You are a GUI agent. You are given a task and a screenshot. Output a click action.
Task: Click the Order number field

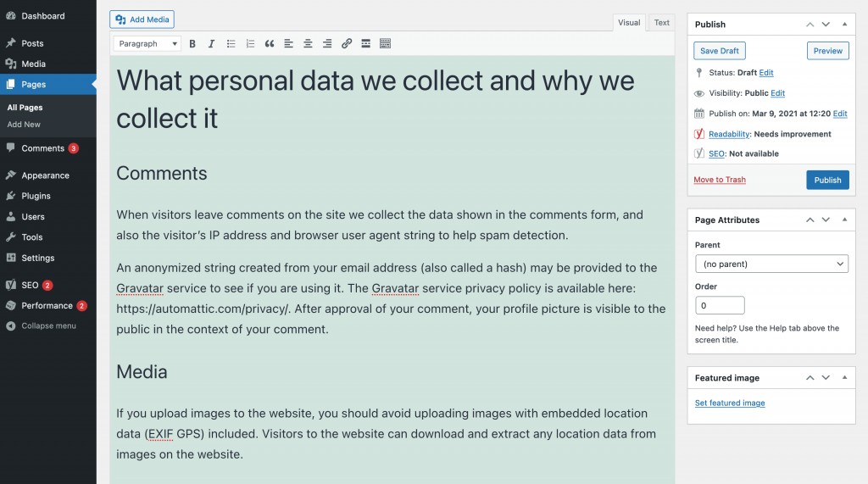pos(720,305)
